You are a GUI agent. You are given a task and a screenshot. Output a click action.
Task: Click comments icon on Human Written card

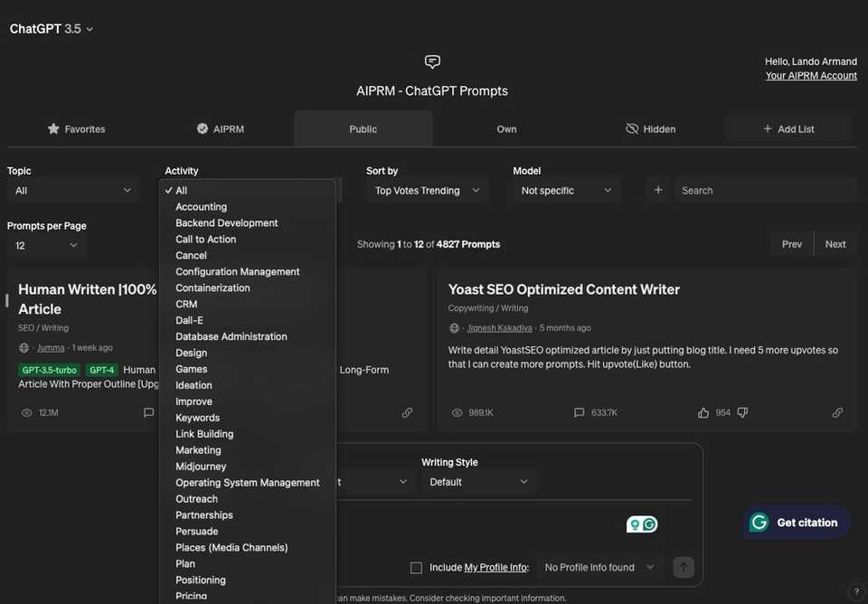[x=149, y=412]
